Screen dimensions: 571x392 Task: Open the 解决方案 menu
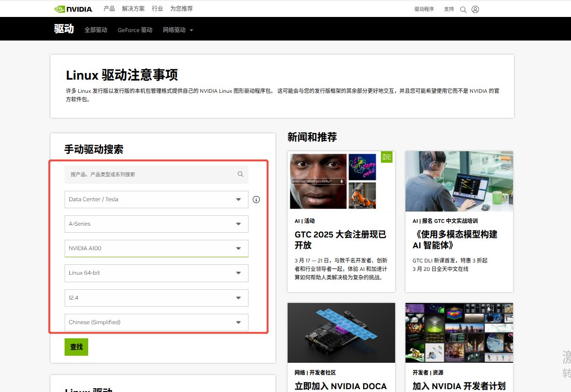pos(133,9)
